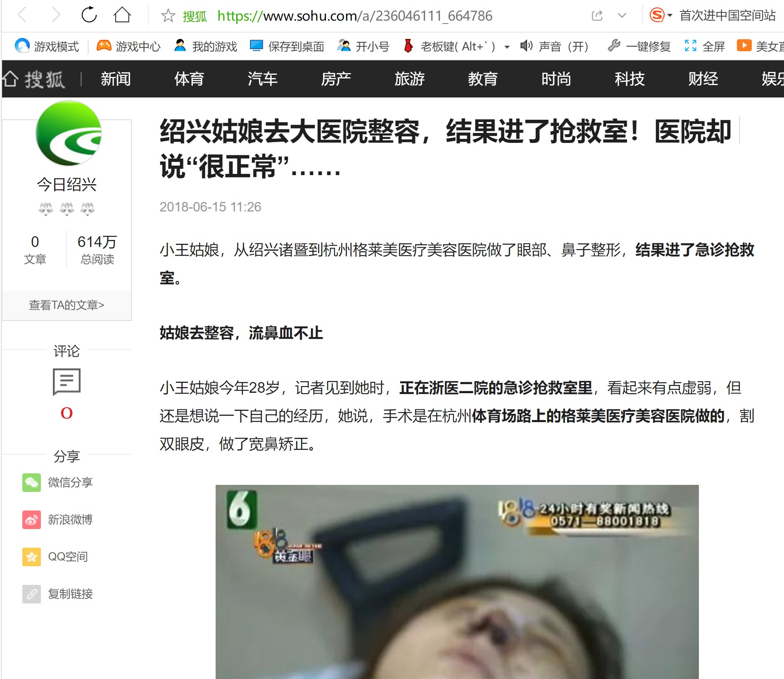The width and height of the screenshot is (784, 679).
Task: Click the subheading 姑娘去整容，流鼻血不止
Action: pos(241,333)
